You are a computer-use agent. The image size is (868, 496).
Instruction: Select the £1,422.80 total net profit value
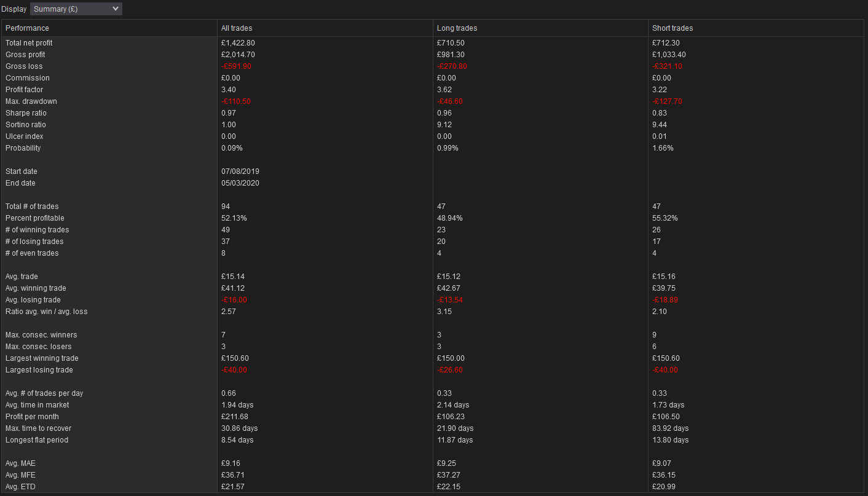tap(238, 43)
